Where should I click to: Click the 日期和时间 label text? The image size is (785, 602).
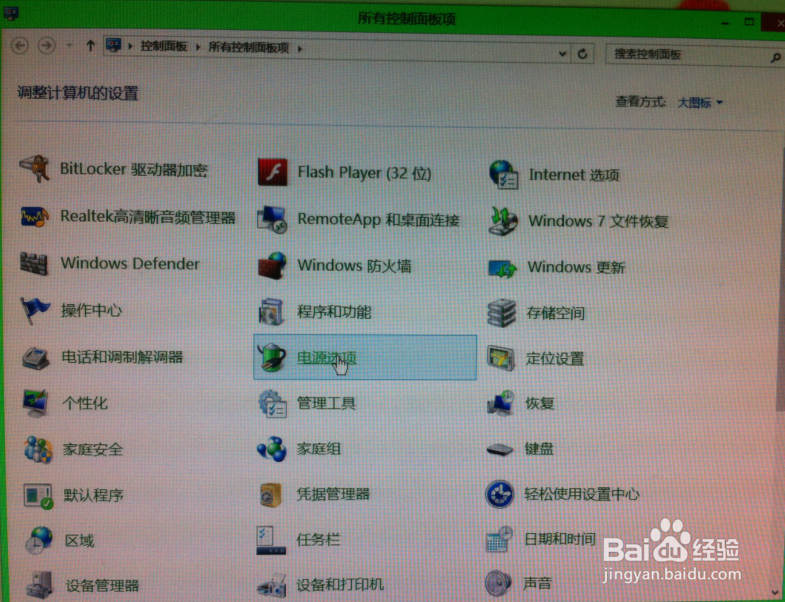(560, 539)
